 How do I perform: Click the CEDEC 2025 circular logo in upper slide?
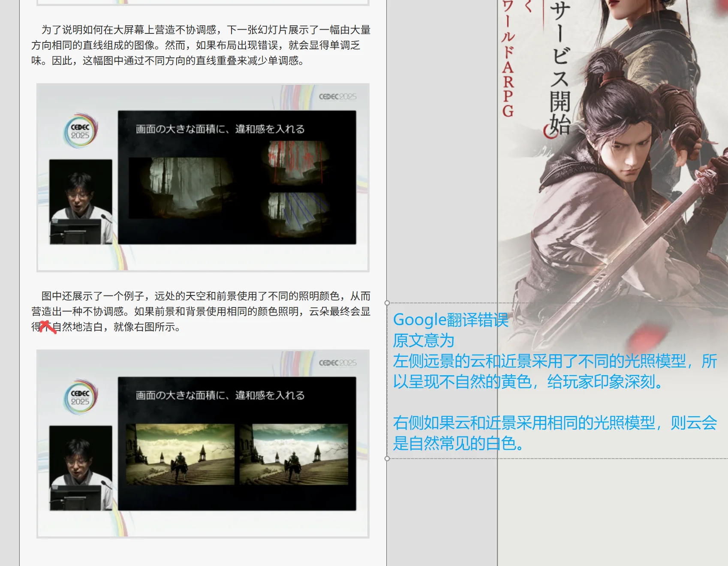(x=81, y=131)
